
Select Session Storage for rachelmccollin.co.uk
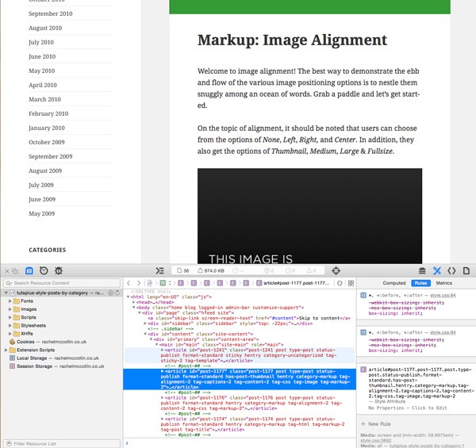57,366
